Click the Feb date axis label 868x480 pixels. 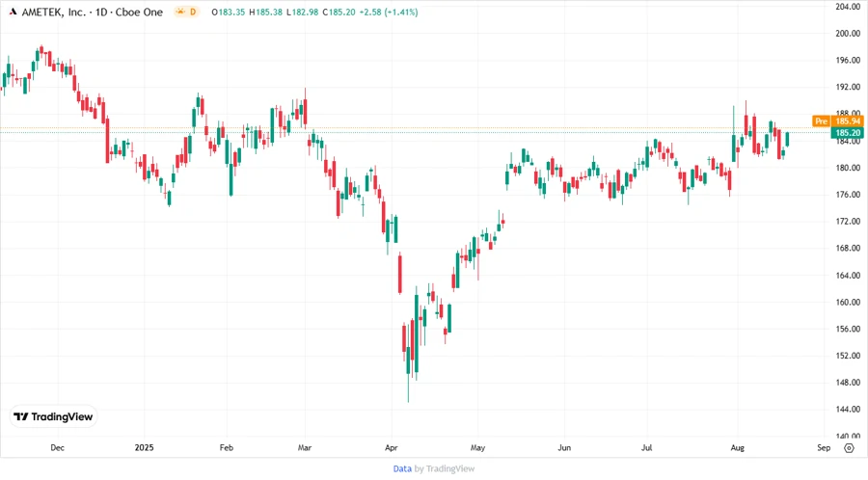(227, 447)
